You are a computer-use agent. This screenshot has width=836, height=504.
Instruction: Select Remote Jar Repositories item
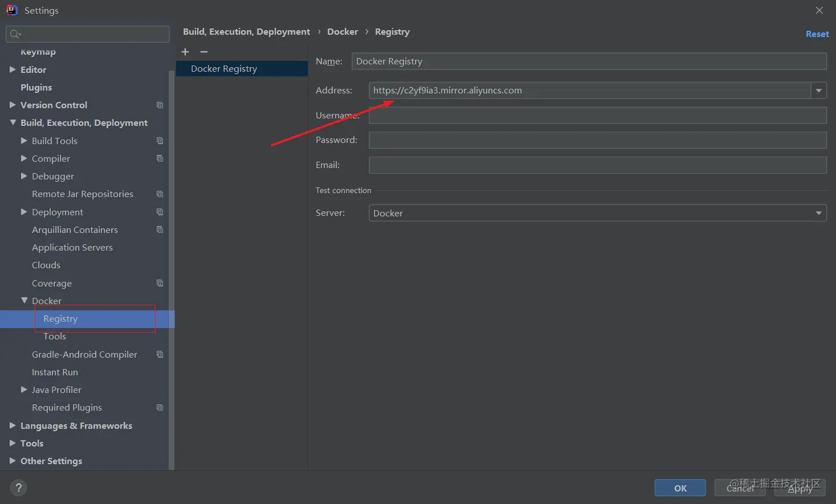[83, 194]
